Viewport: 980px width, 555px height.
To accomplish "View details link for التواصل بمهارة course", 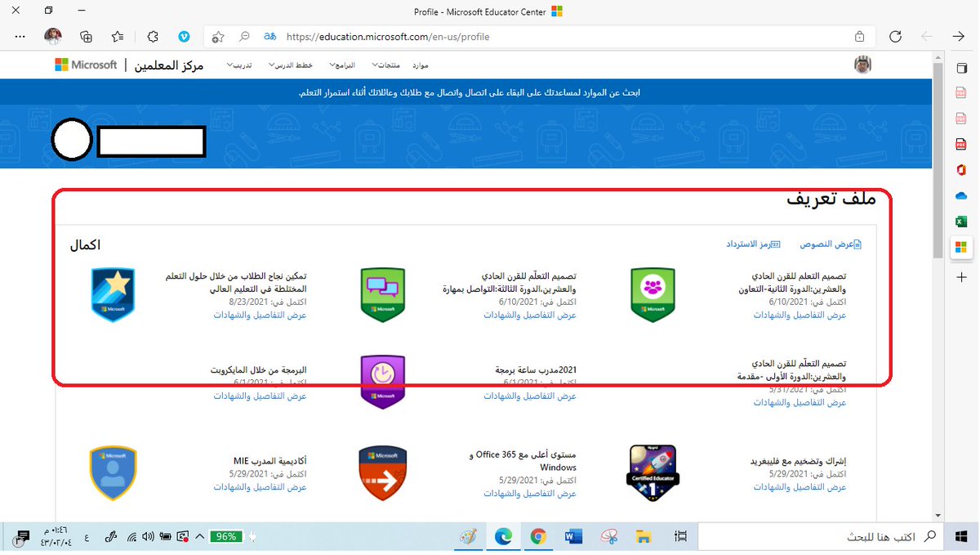I will [530, 315].
